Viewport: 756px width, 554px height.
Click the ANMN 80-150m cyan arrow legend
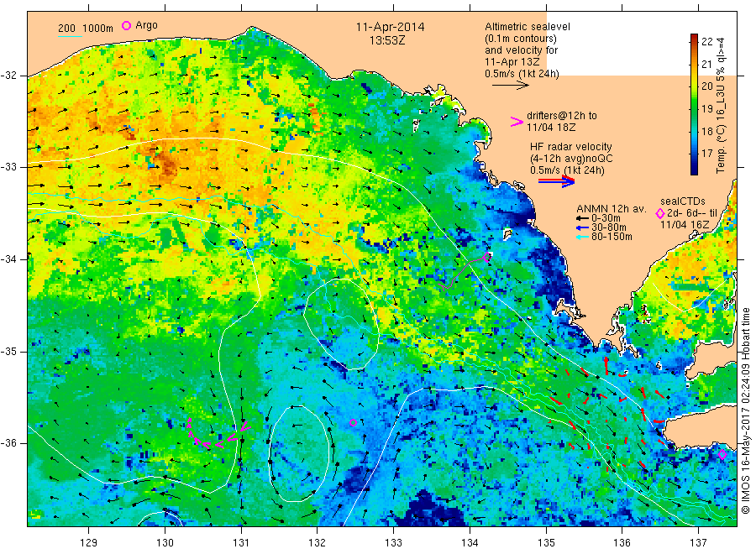click(582, 237)
